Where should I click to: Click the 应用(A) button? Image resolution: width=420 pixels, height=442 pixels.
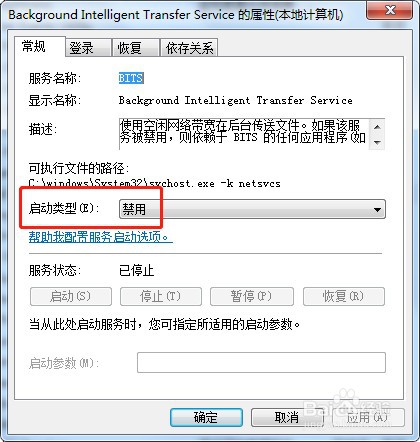[x=368, y=417]
